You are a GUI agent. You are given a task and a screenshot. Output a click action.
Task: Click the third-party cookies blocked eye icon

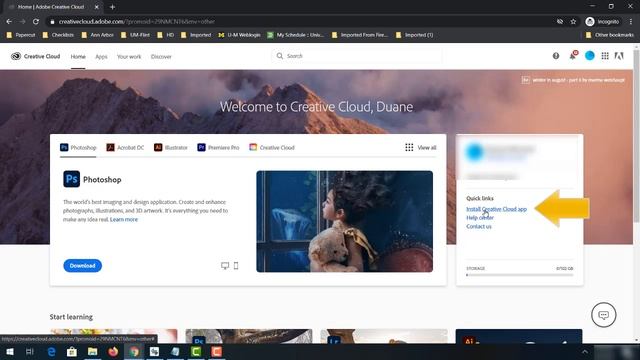tap(560, 22)
